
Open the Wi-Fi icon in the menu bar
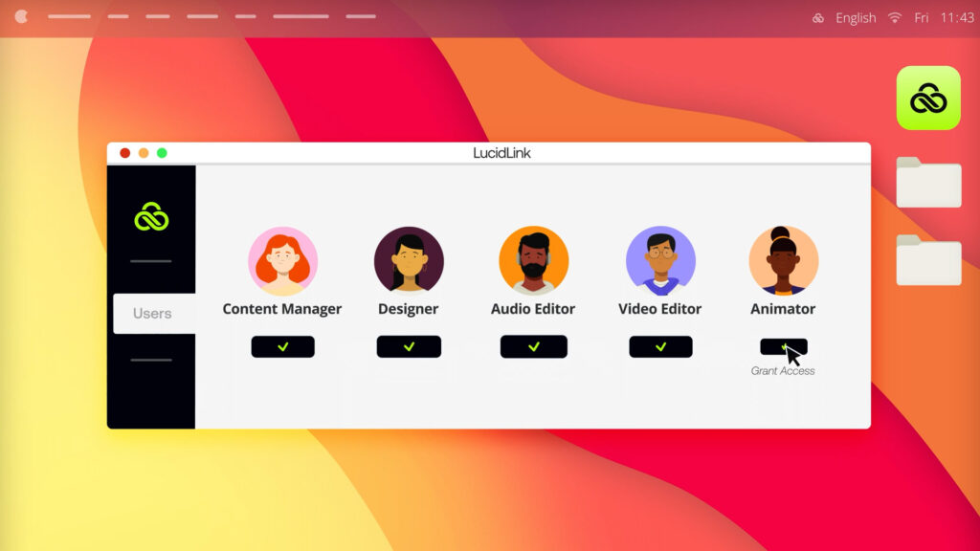coord(893,17)
